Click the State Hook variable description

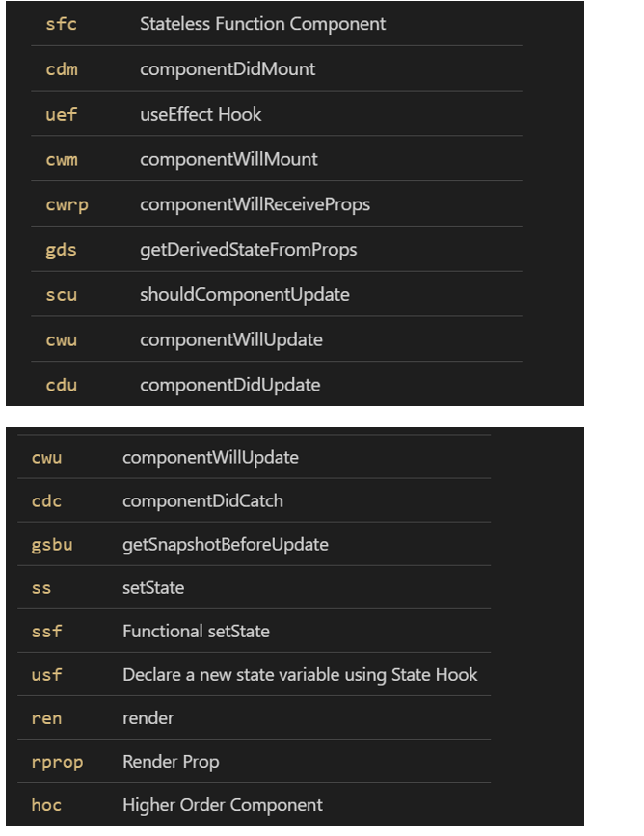point(299,675)
